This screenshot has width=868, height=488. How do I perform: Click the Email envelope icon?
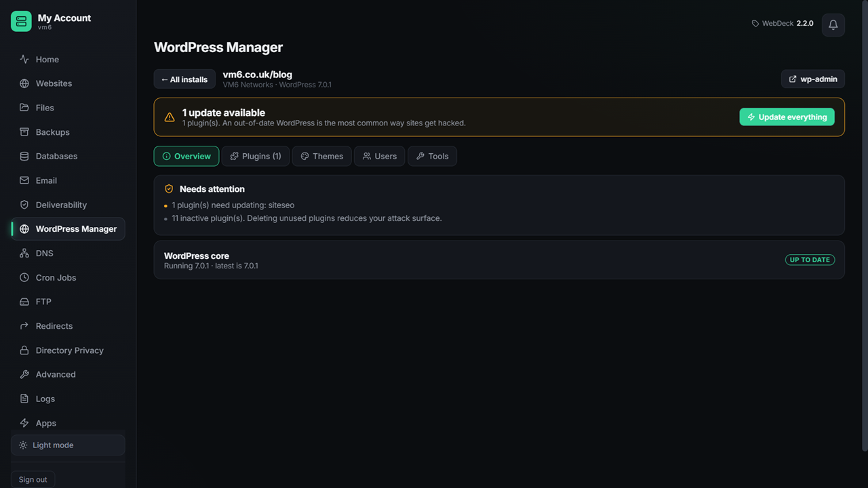pos(24,180)
